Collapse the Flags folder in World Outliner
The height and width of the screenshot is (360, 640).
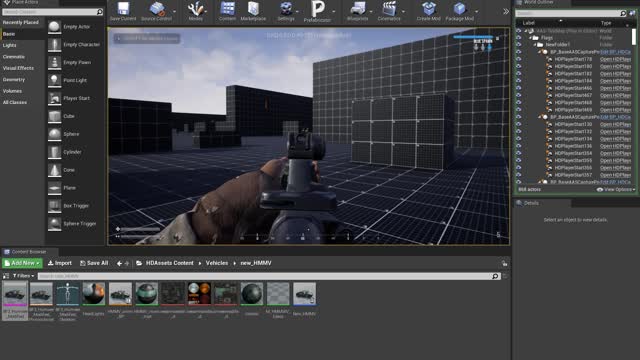pyautogui.click(x=530, y=38)
